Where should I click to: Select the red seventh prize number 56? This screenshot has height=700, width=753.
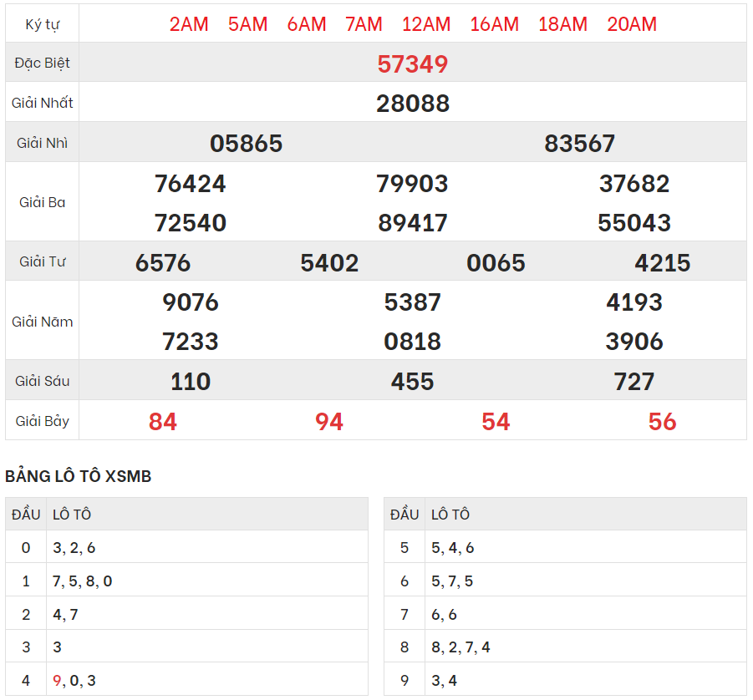point(662,422)
